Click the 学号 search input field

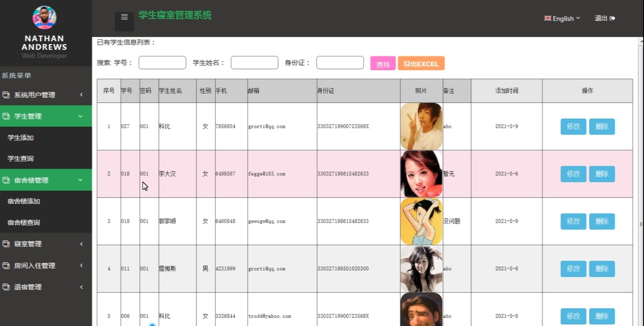162,62
